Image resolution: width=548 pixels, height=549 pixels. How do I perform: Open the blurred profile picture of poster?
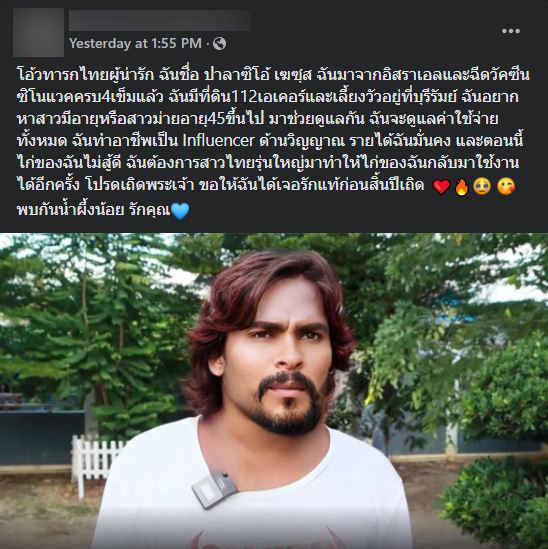(x=39, y=32)
